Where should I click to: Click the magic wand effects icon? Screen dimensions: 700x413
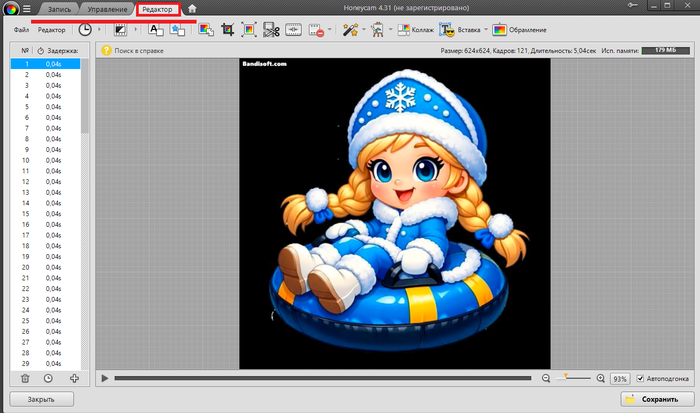point(349,30)
